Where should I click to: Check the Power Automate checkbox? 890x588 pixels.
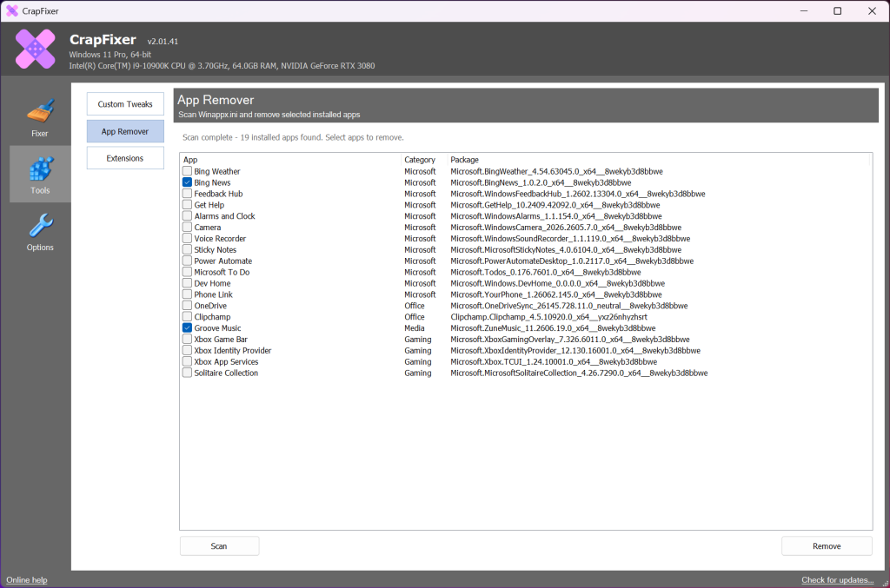pos(187,261)
